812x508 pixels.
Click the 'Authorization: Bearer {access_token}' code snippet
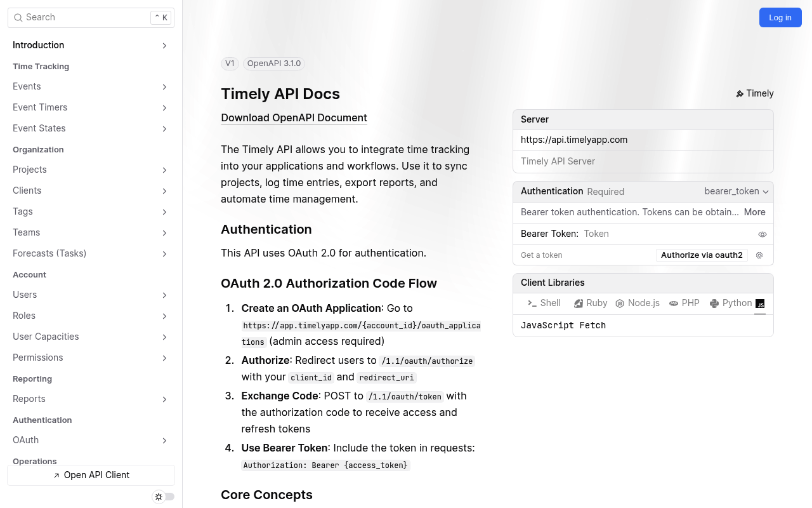pos(325,465)
